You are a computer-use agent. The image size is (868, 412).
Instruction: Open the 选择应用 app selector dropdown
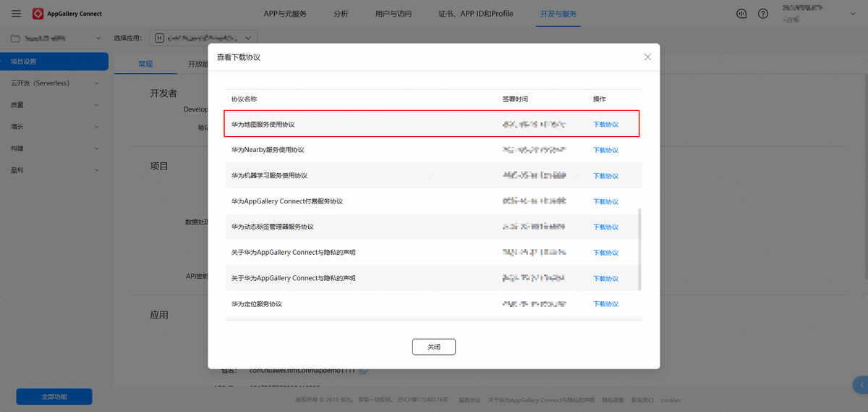(203, 38)
